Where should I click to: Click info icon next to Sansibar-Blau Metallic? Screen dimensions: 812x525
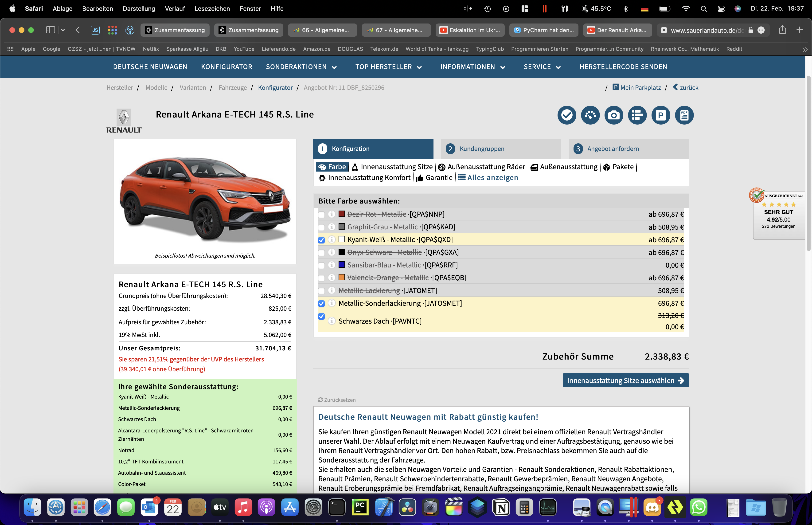click(332, 265)
